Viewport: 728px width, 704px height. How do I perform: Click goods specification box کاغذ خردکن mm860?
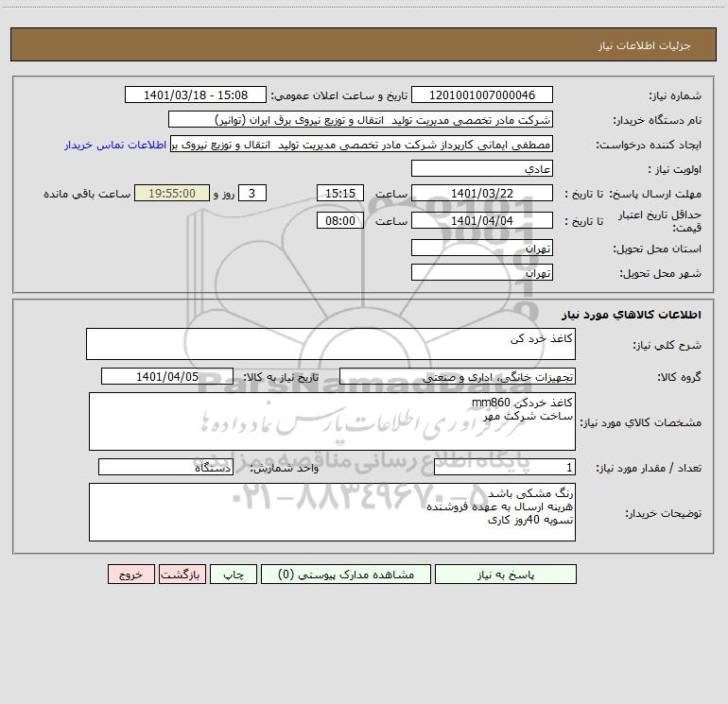pyautogui.click(x=332, y=421)
